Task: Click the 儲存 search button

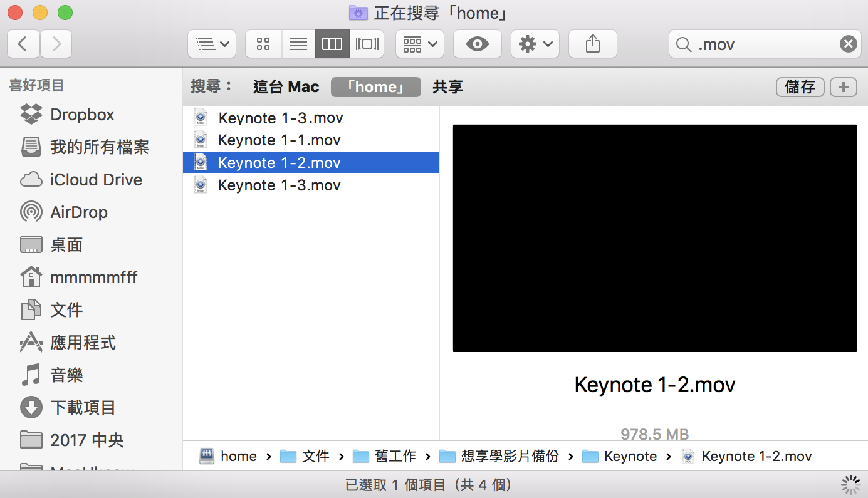Action: [800, 87]
